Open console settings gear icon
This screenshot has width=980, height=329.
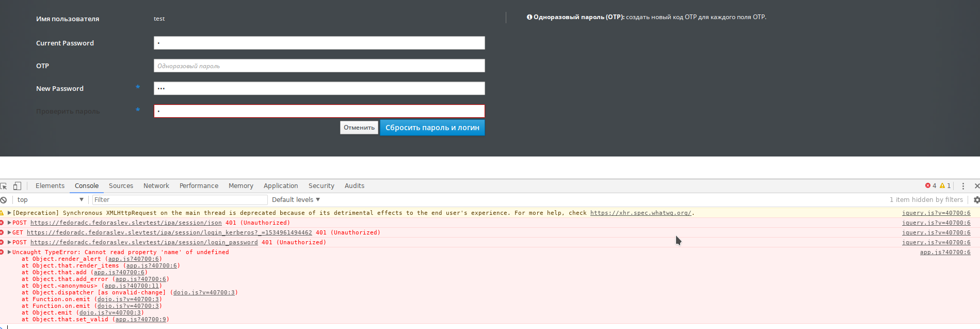point(976,200)
